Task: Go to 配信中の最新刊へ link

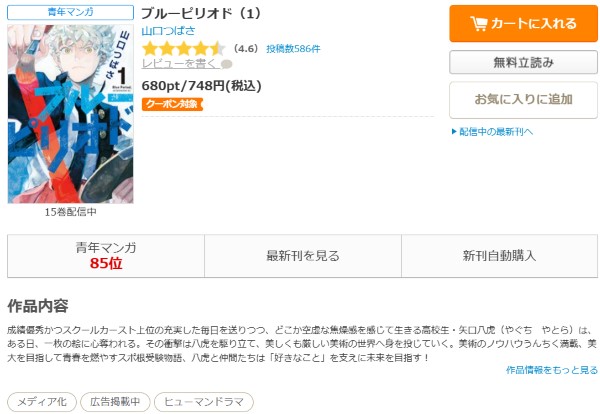Action: [x=496, y=132]
